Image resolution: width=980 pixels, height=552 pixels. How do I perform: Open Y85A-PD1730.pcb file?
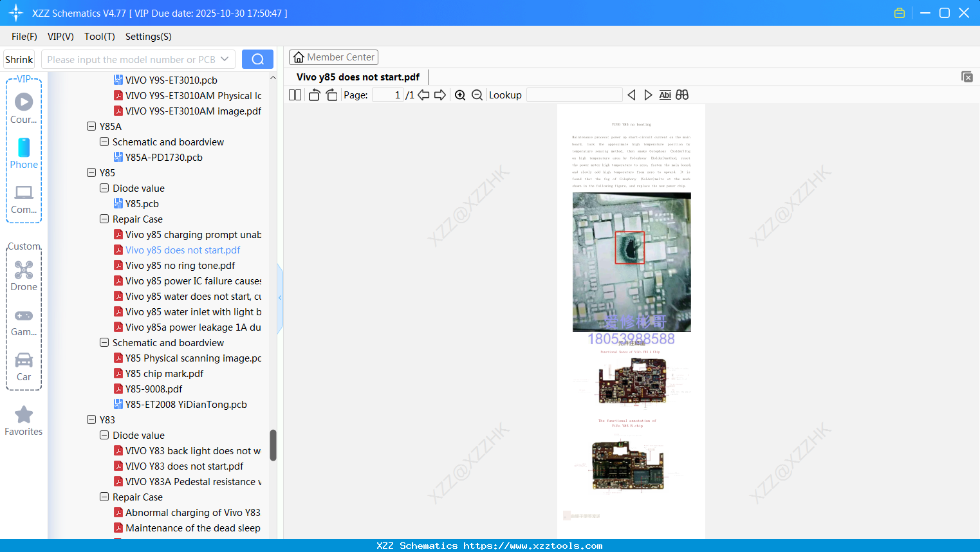pos(163,157)
